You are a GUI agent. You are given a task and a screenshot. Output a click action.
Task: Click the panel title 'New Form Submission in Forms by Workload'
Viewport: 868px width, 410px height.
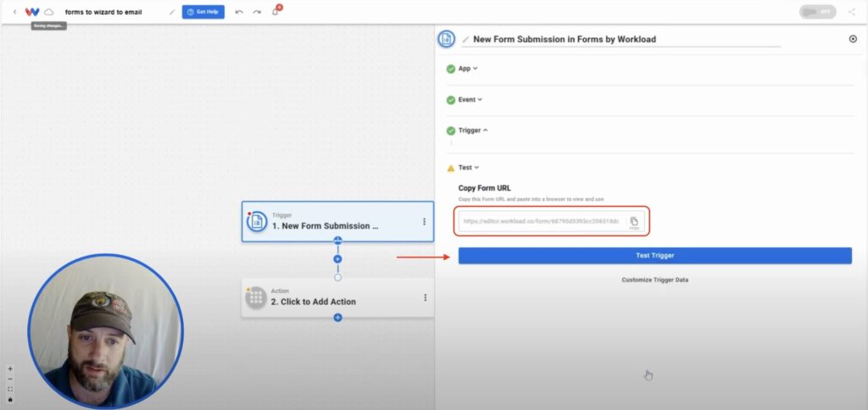click(565, 39)
